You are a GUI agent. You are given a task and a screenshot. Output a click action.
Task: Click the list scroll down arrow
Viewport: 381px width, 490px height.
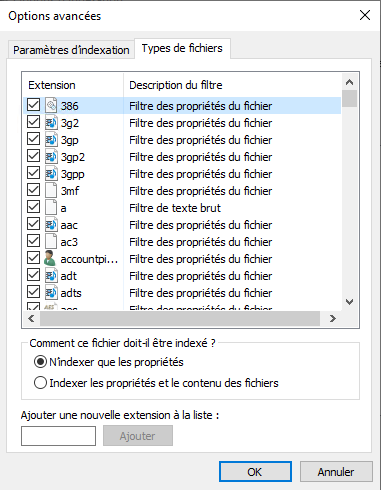tap(349, 302)
